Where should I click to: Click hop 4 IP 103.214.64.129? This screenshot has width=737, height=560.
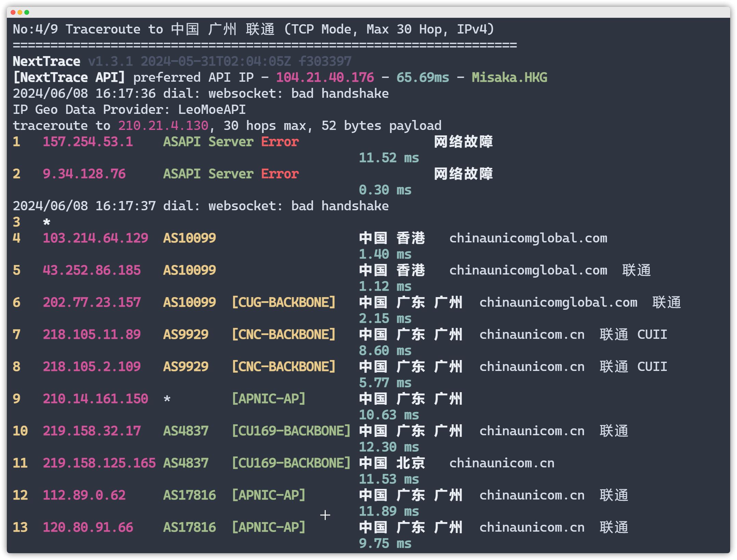click(x=95, y=238)
